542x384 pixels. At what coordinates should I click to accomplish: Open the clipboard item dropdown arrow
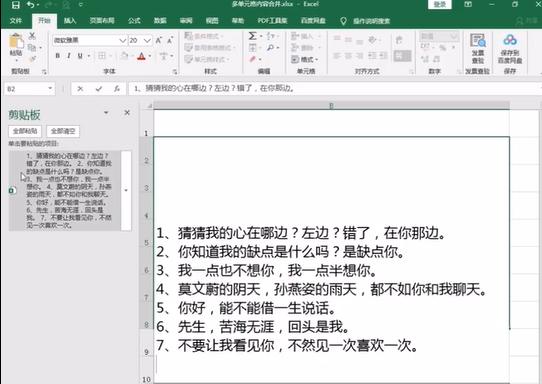click(x=126, y=190)
